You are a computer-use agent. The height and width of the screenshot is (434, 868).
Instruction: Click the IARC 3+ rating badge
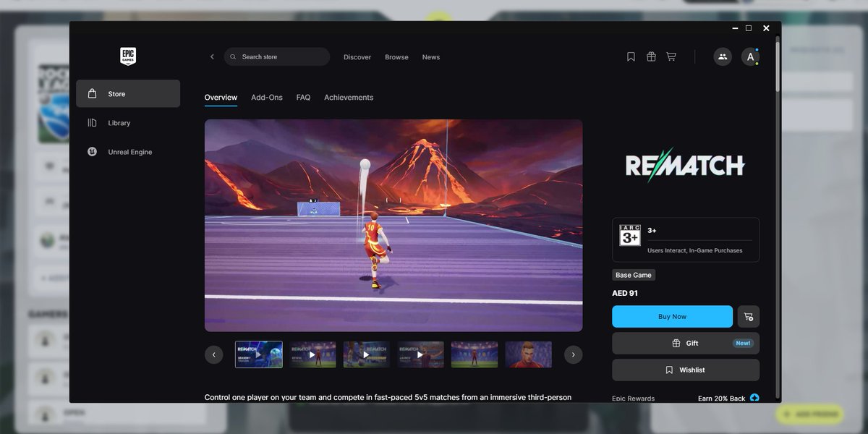tap(630, 235)
